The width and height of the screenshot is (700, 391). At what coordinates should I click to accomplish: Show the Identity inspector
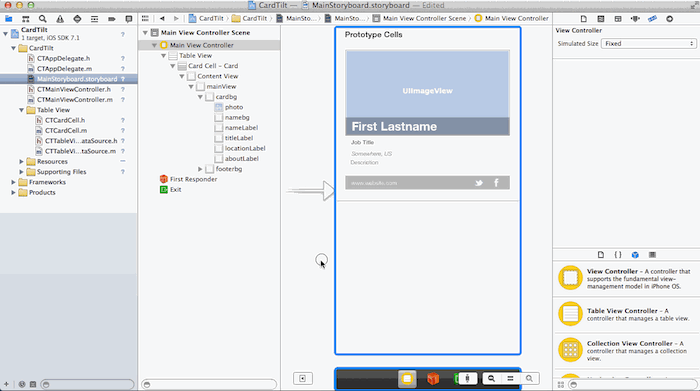pos(618,19)
